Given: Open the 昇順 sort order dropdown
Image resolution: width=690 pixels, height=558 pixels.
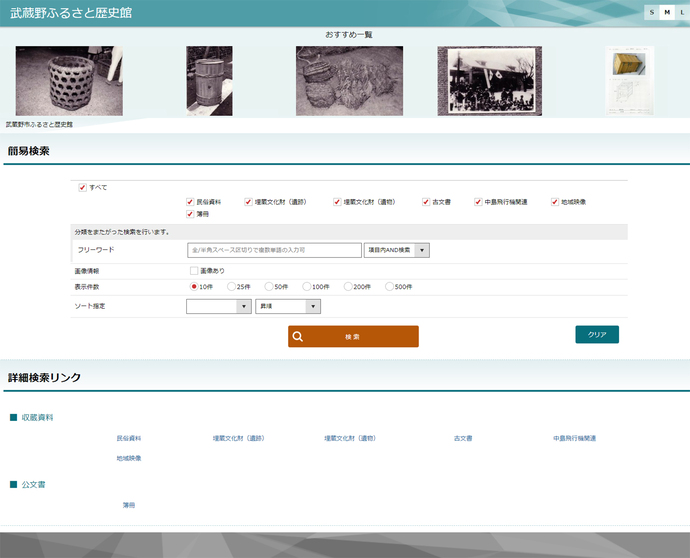Looking at the screenshot, I should [288, 306].
